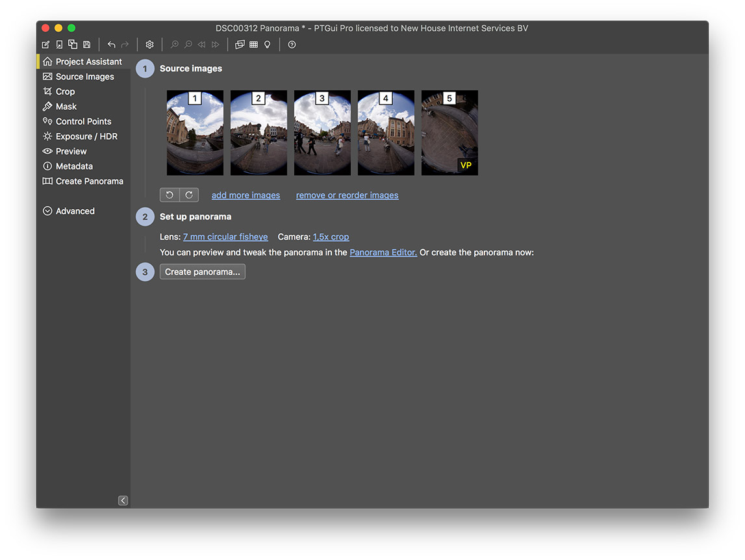Switch to the Source Images tab
This screenshot has width=745, height=560.
click(82, 77)
